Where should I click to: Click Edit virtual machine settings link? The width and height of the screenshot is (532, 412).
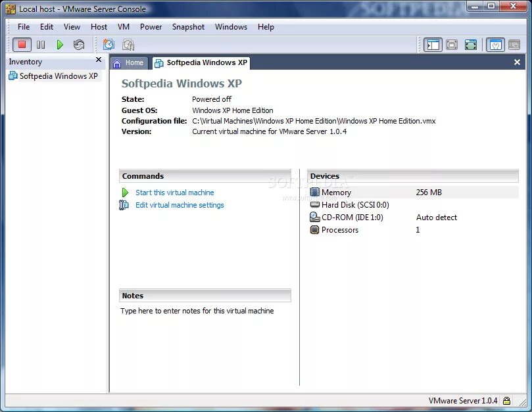(180, 205)
